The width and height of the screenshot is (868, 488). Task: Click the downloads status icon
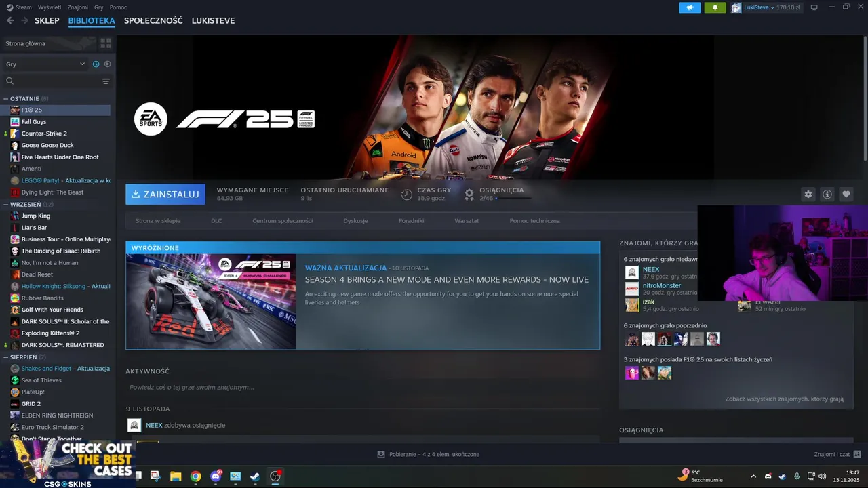point(381,454)
